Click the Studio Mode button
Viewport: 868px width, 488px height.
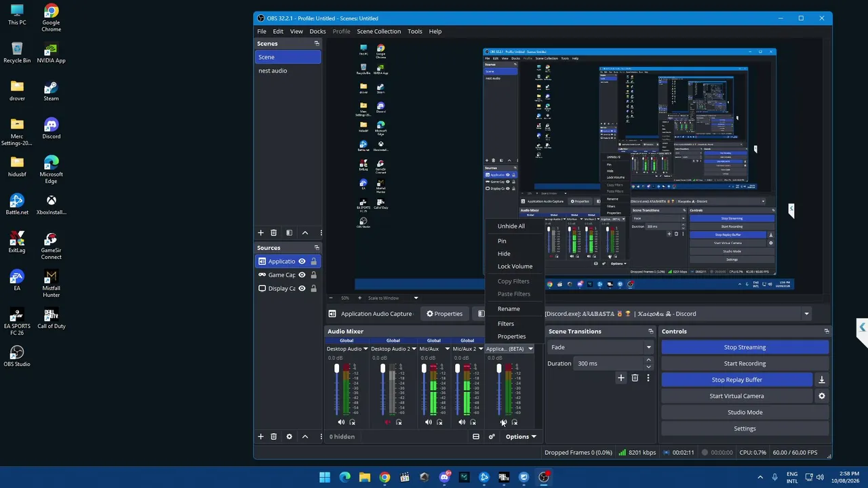point(745,412)
